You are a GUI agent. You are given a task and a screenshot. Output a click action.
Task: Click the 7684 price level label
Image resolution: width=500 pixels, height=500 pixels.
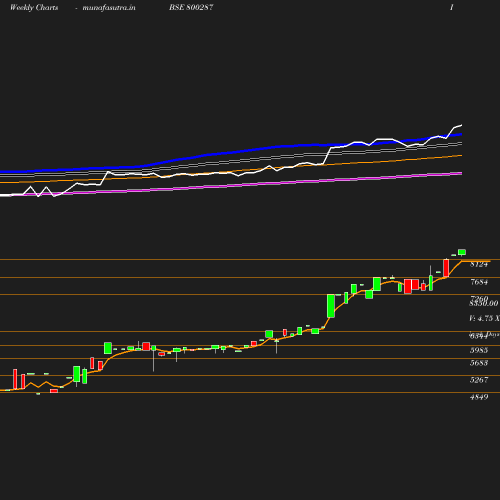[479, 282]
